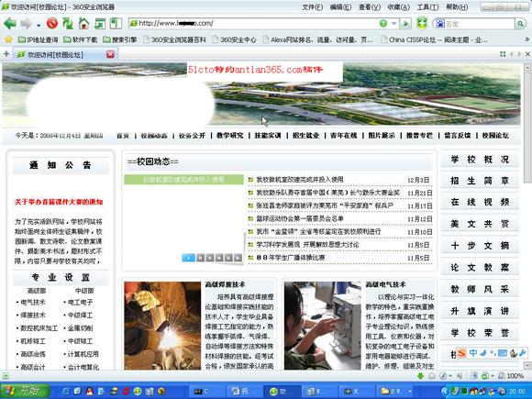Click the page vertical scrollbar thumb
This screenshot has width=532, height=399.
[527, 127]
